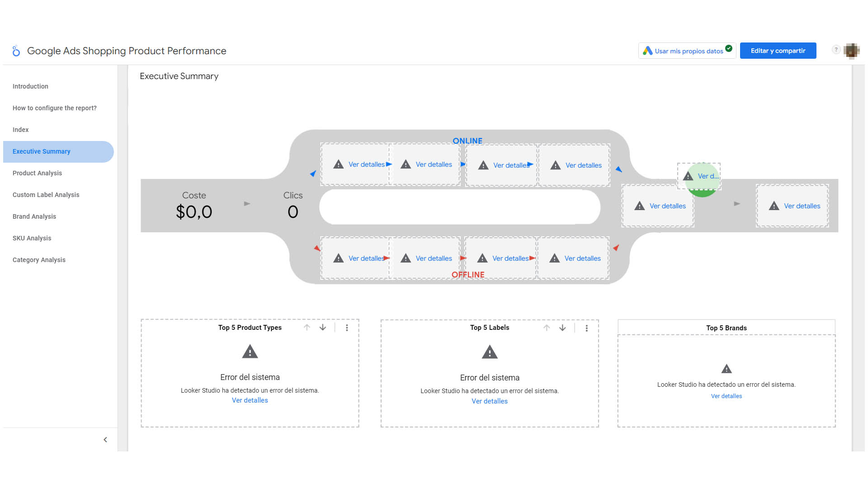Collapse the left navigation panel

tap(105, 440)
